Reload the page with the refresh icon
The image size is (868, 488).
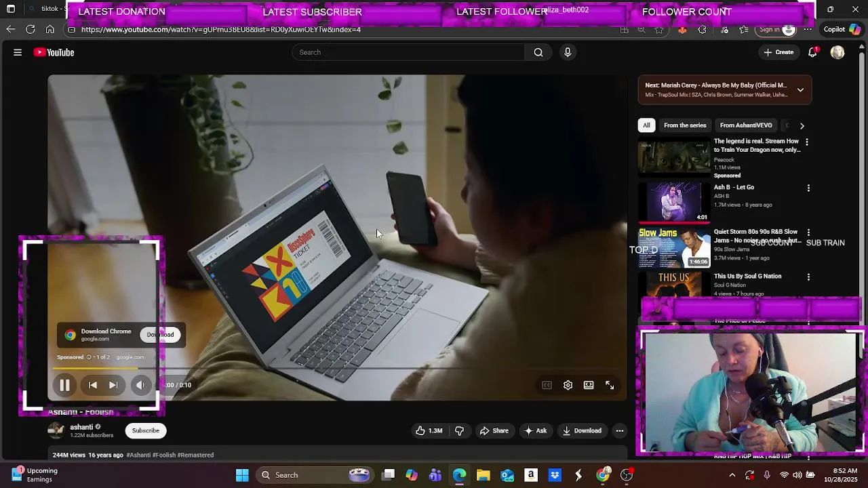(31, 29)
